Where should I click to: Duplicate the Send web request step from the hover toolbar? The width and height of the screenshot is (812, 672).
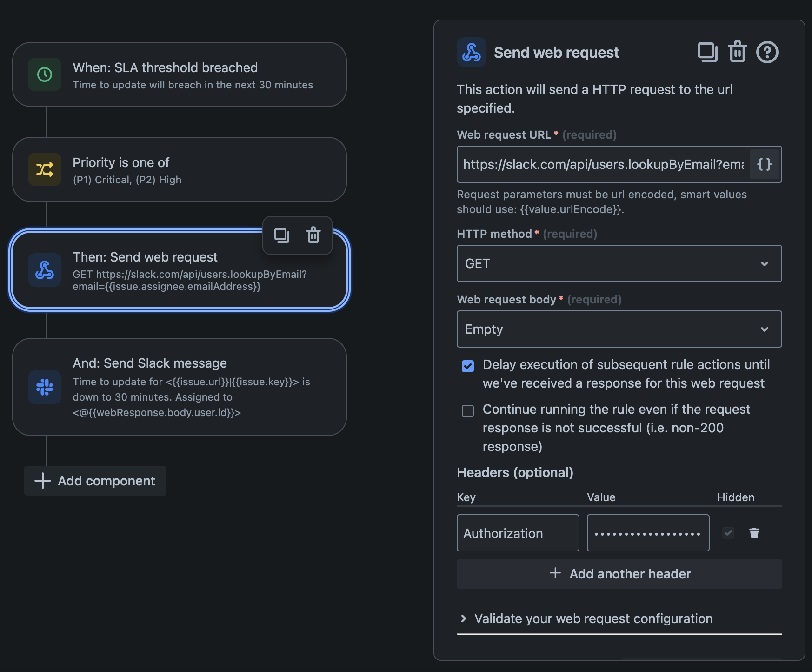point(282,235)
